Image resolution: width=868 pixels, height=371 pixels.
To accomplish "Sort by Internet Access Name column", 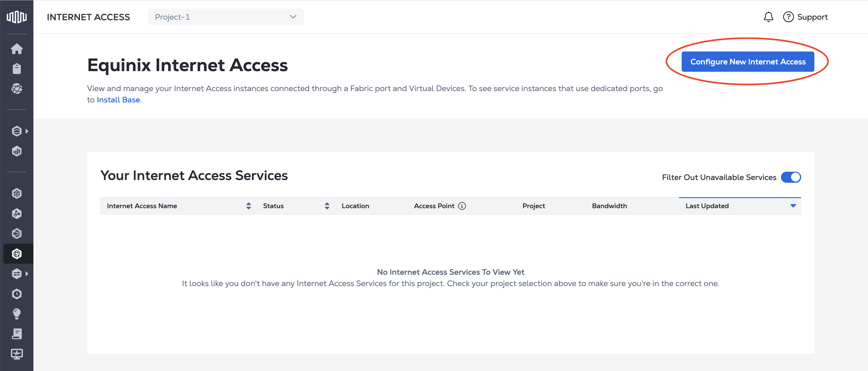I will coord(248,206).
